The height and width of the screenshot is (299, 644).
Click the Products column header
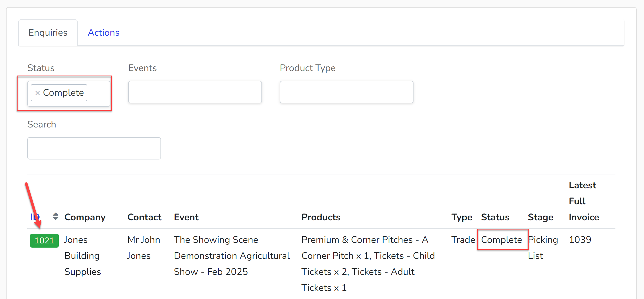(321, 217)
